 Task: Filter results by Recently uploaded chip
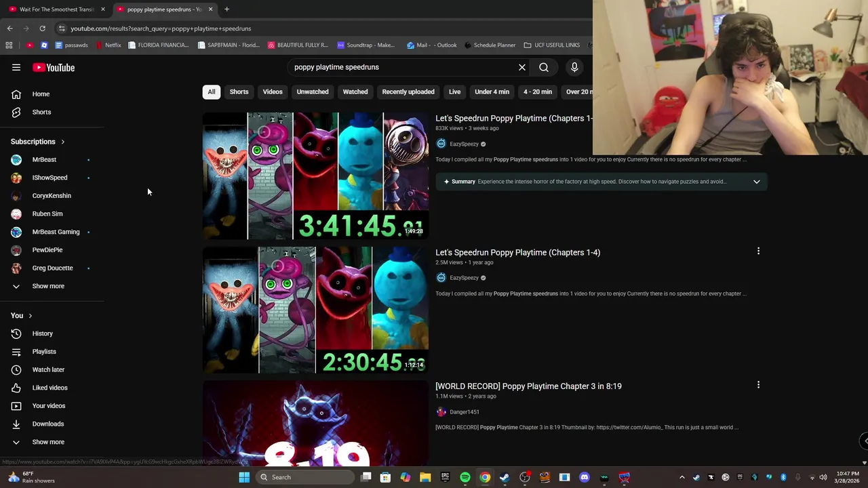(x=408, y=91)
